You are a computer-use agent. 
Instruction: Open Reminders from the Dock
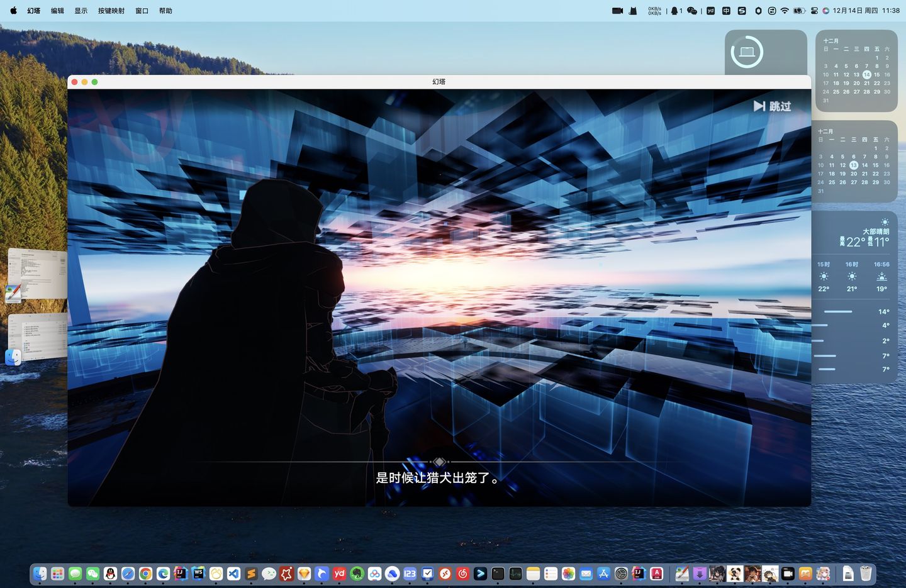click(x=551, y=574)
